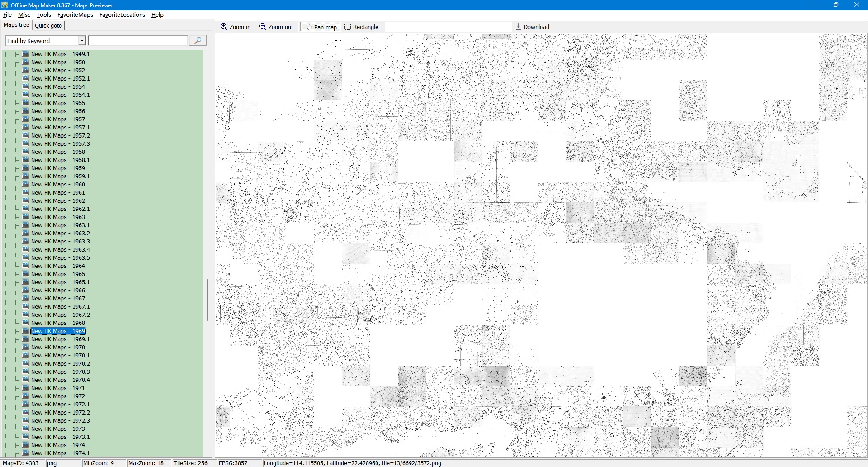Screen dimensions: 868x467
Task: Open the Tools menu
Action: pos(44,15)
